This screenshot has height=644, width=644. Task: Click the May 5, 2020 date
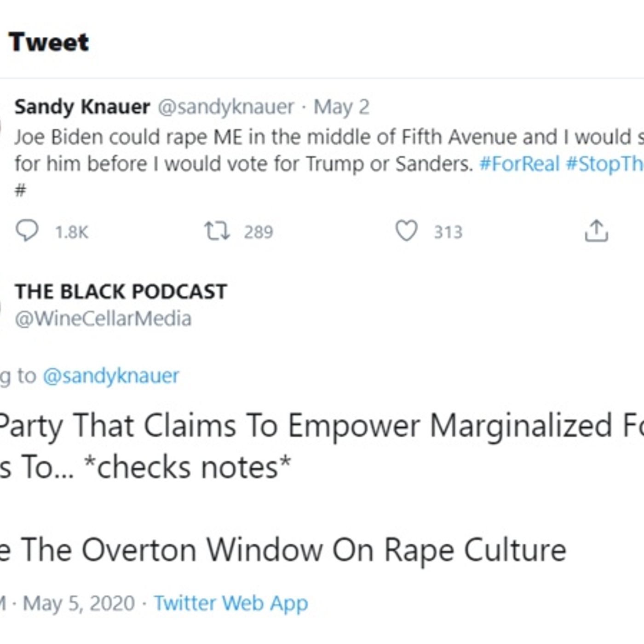[79, 603]
